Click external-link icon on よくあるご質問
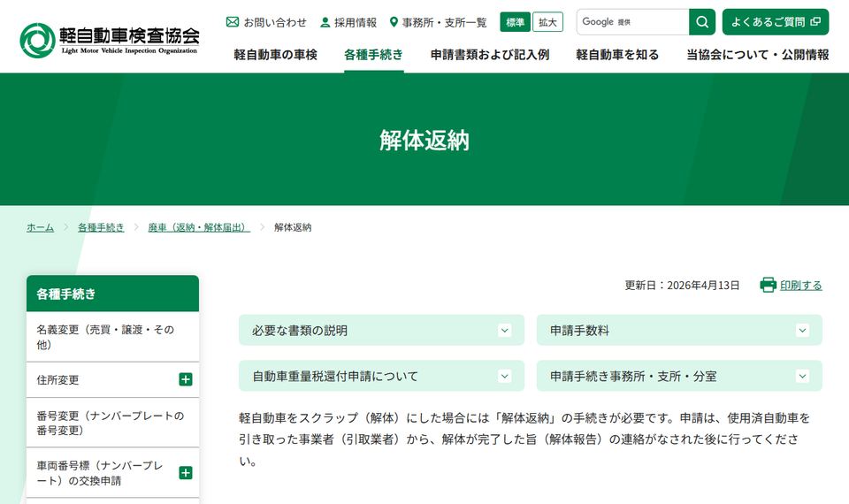This screenshot has width=849, height=504. pos(815,21)
